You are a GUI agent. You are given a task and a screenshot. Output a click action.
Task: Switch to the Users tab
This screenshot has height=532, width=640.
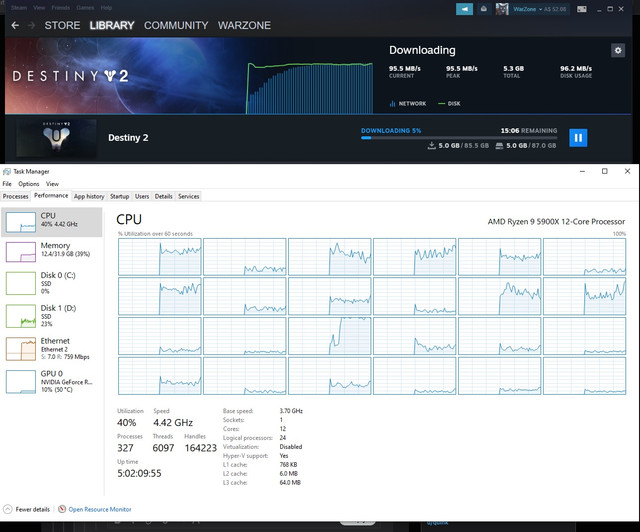point(142,196)
